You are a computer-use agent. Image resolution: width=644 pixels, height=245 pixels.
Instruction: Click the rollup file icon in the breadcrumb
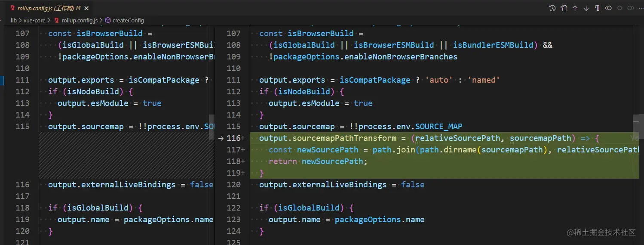click(56, 20)
